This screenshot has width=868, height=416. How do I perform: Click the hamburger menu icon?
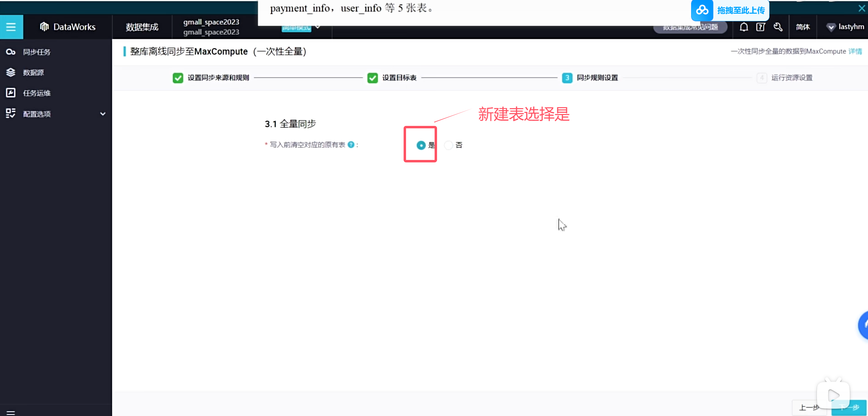click(x=11, y=27)
